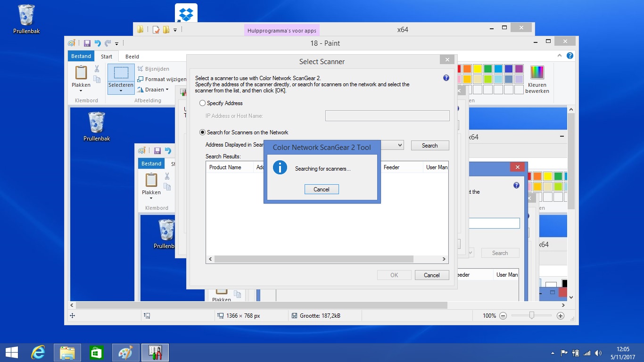Click Formaat wijzigen in the Paint ribbon

(161, 79)
